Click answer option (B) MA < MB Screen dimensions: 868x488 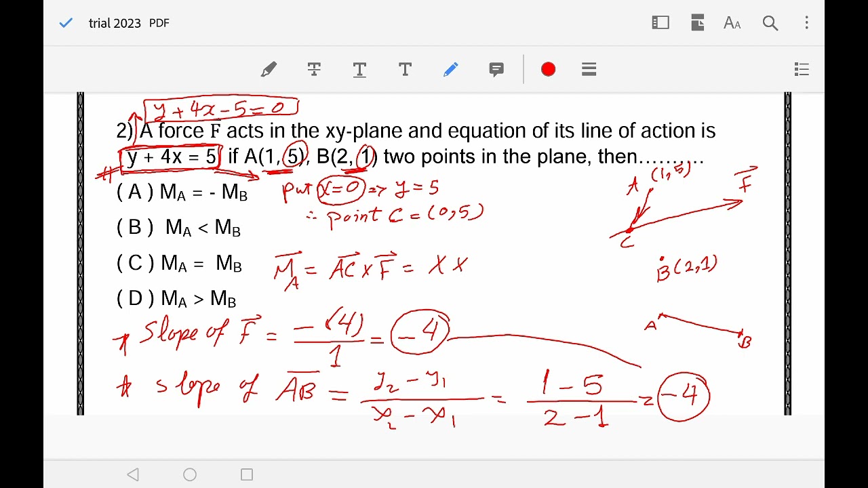pyautogui.click(x=179, y=228)
